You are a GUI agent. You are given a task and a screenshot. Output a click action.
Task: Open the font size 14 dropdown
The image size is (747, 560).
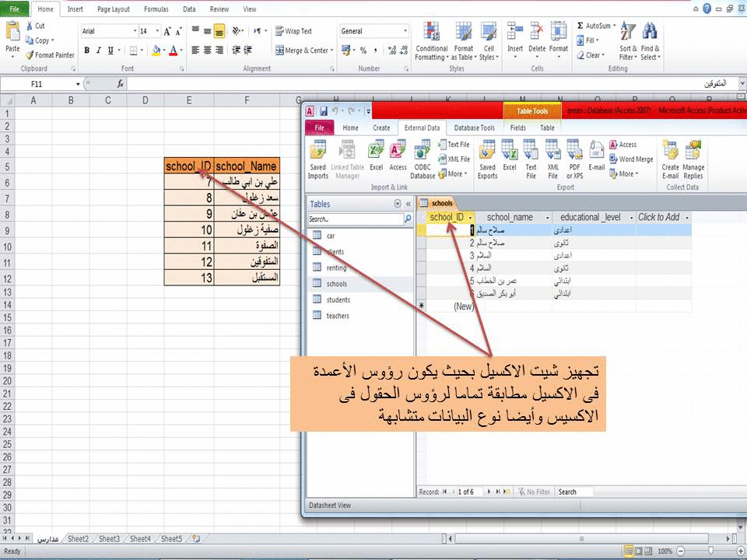click(157, 31)
